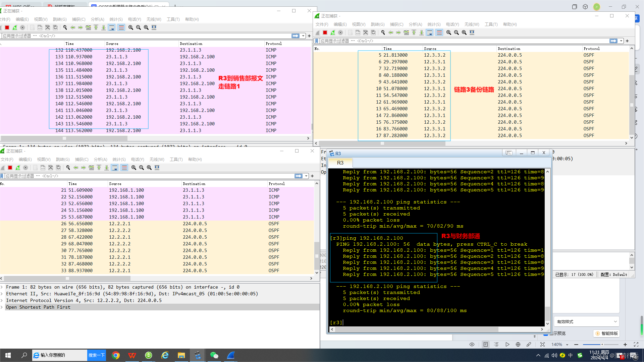Click find packet magnifier in bottom-left Wireshark
Viewport: 644px width, 362px height.
pyautogui.click(x=68, y=168)
